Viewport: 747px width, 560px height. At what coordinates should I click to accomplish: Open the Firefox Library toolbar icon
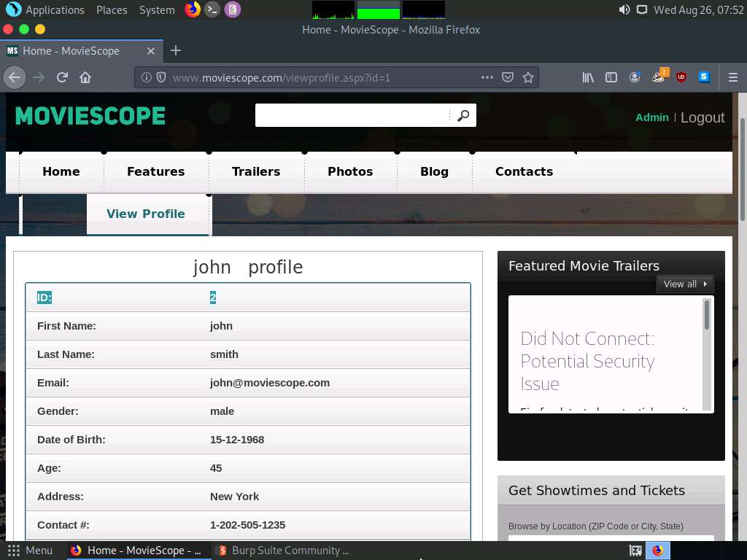coord(587,77)
